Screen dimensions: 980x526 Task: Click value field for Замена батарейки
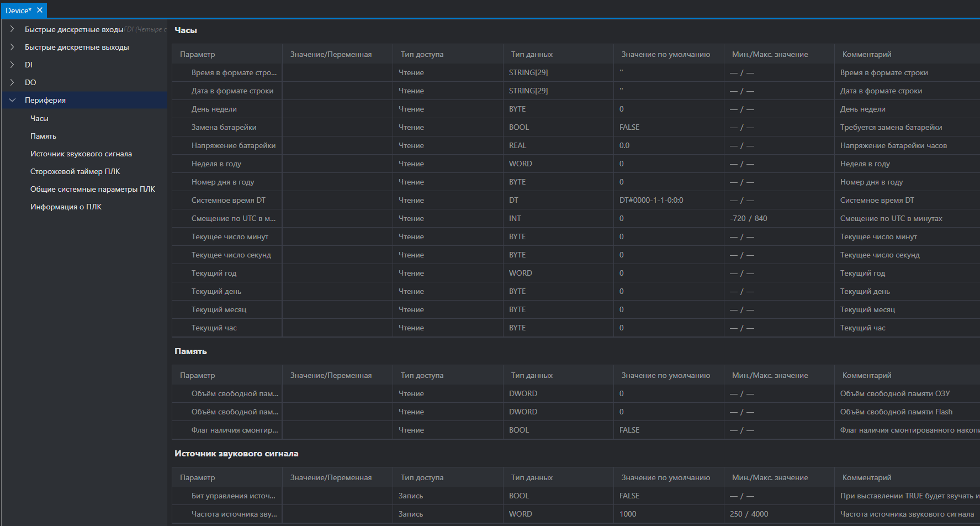337,127
